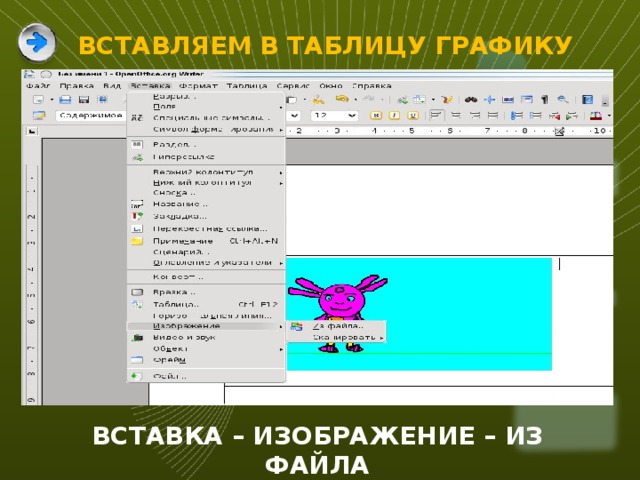The height and width of the screenshot is (480, 640).
Task: Expand the "Поля" submenu in Insert menu
Action: coord(206,107)
